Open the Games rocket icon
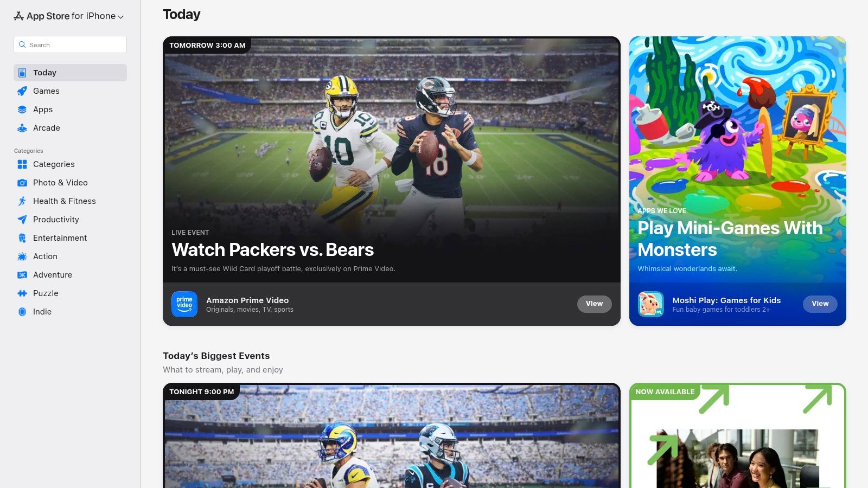 [x=22, y=91]
